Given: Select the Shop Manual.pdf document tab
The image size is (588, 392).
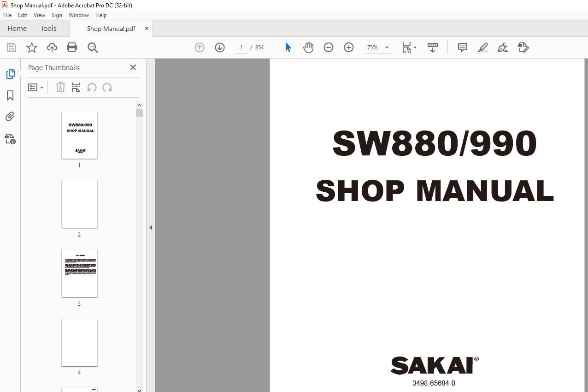Looking at the screenshot, I should [111, 29].
